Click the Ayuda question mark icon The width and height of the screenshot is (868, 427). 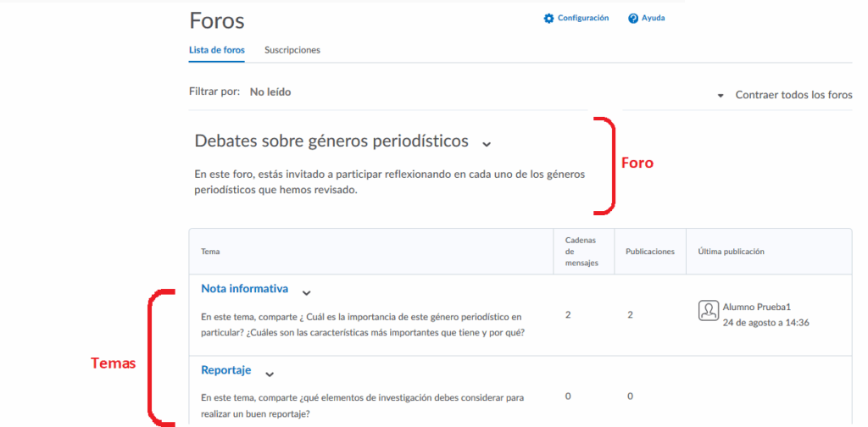coord(632,19)
